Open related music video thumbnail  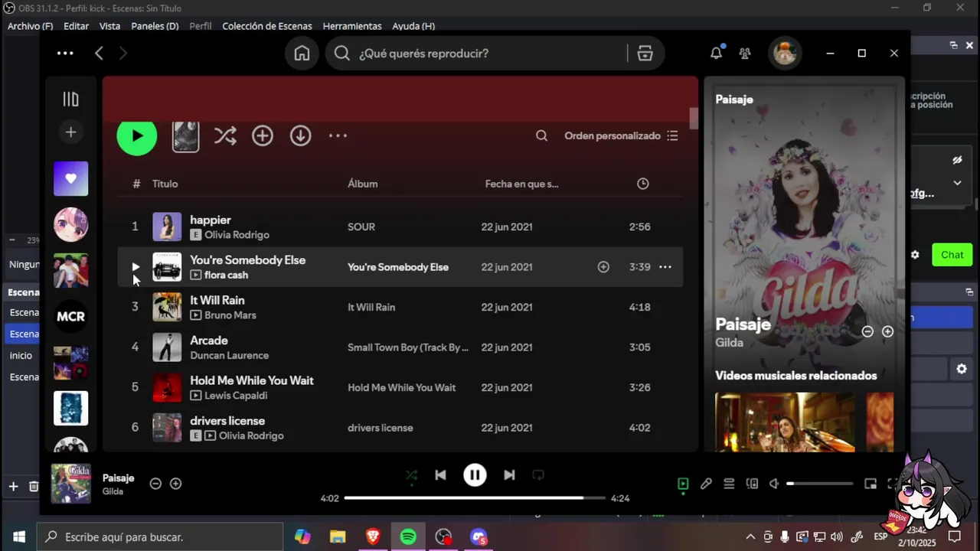click(785, 422)
